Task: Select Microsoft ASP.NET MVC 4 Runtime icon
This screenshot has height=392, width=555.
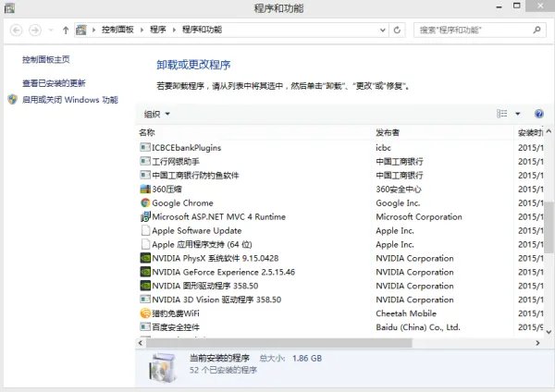Action: 145,216
